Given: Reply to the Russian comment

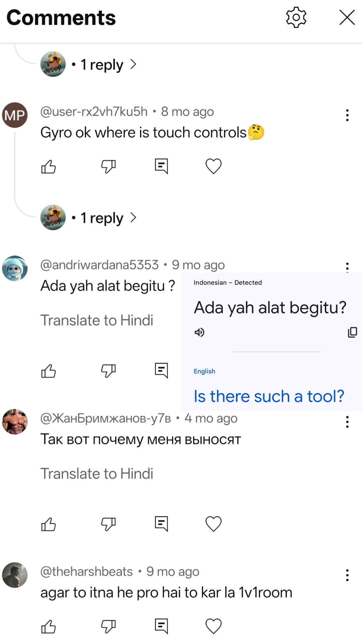Looking at the screenshot, I should click(161, 524).
